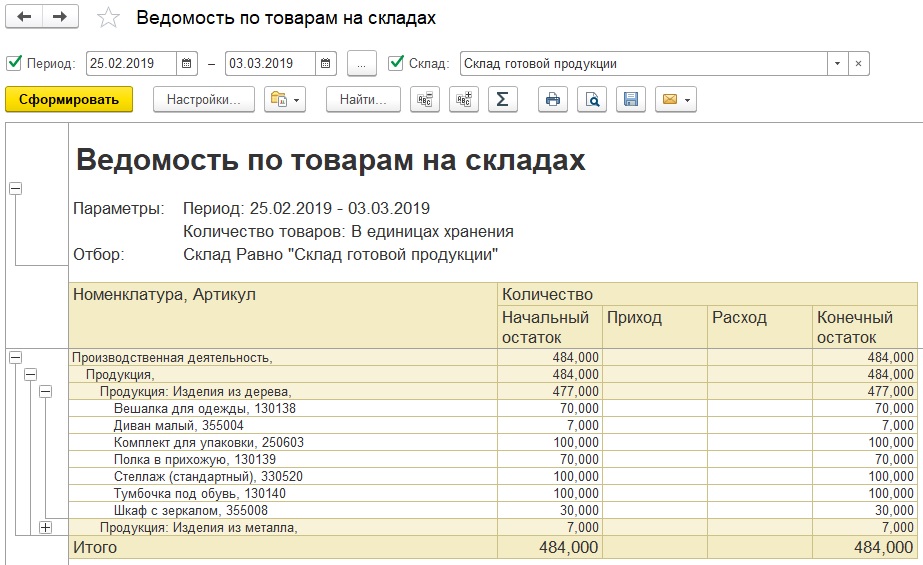
Task: Save report with floppy disk icon
Action: (631, 99)
